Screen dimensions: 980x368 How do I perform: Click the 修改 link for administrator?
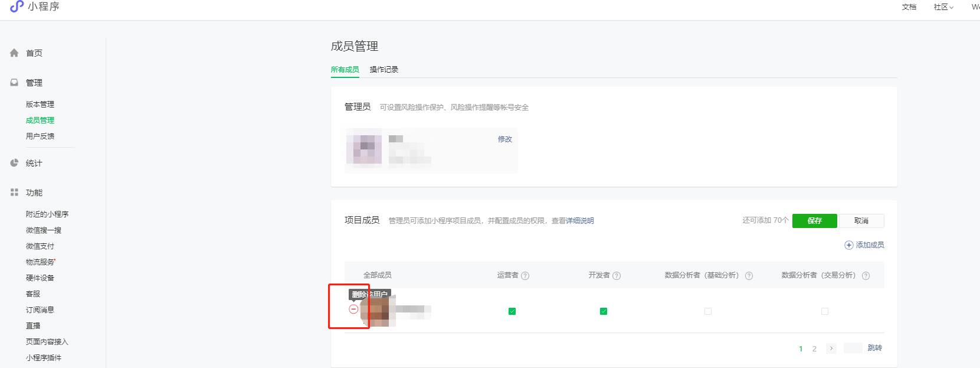504,139
